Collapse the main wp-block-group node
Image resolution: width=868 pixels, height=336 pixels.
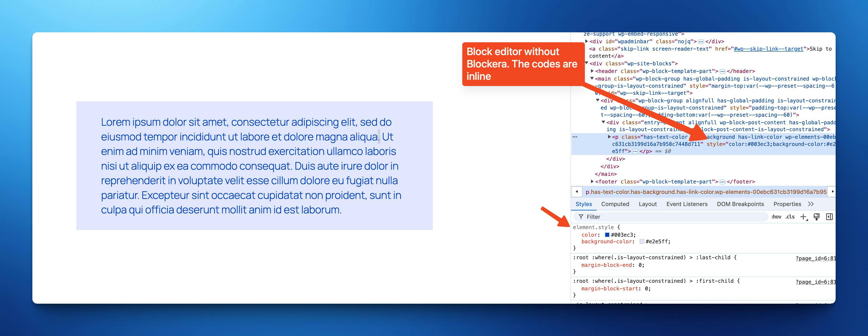(x=592, y=78)
